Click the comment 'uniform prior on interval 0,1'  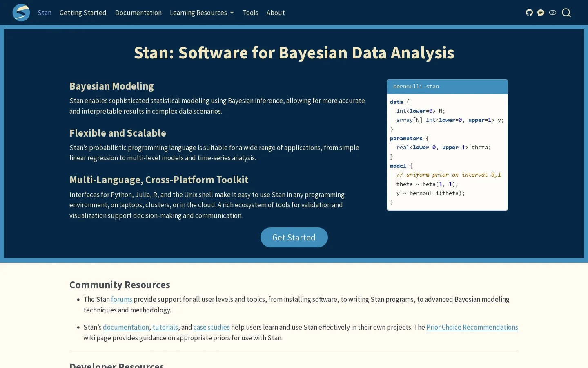tap(448, 175)
